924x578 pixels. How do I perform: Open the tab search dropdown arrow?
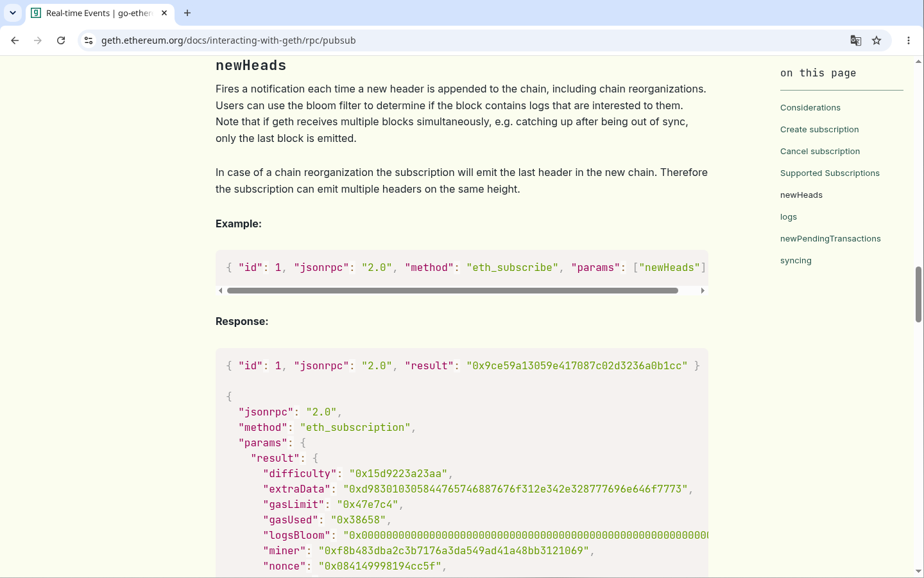tap(13, 13)
